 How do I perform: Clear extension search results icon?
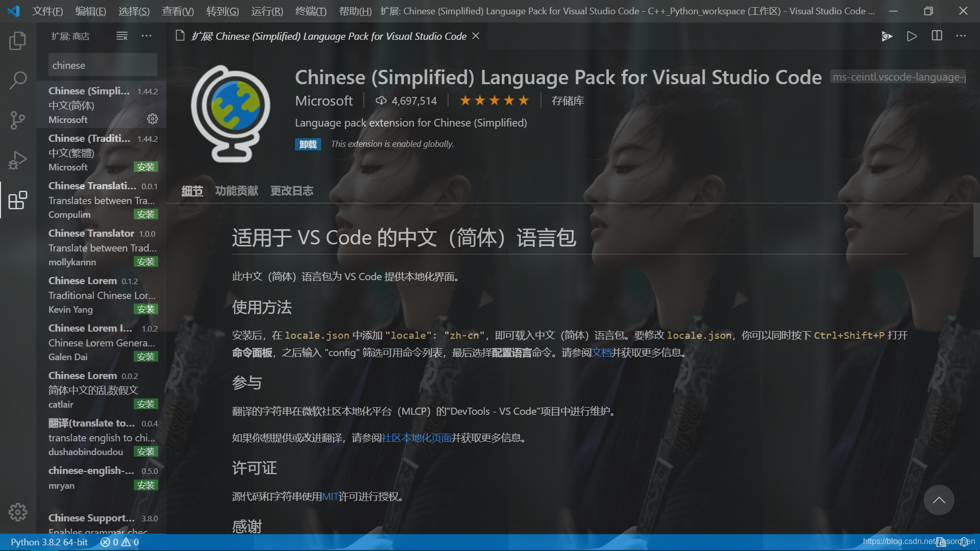pos(121,36)
